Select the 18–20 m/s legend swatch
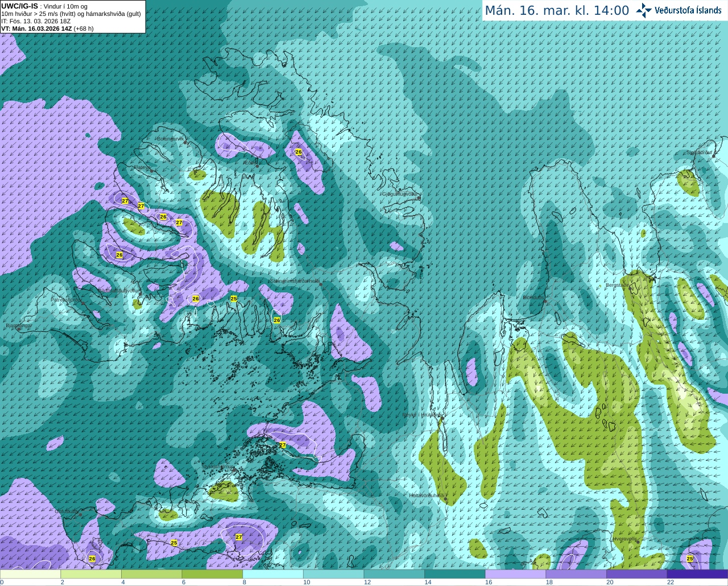Screen dimensions: 728x586 pos(576,574)
